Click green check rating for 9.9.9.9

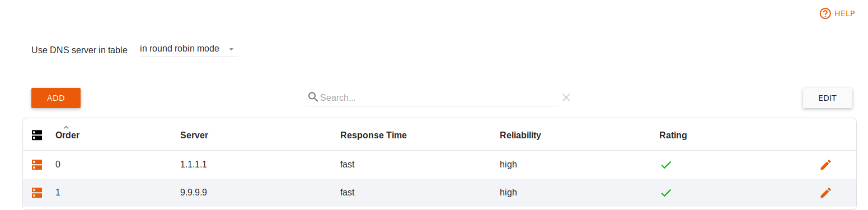[665, 193]
